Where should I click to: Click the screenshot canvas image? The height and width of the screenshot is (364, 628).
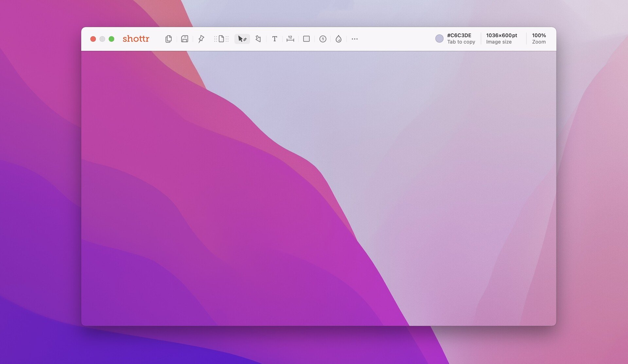click(319, 188)
